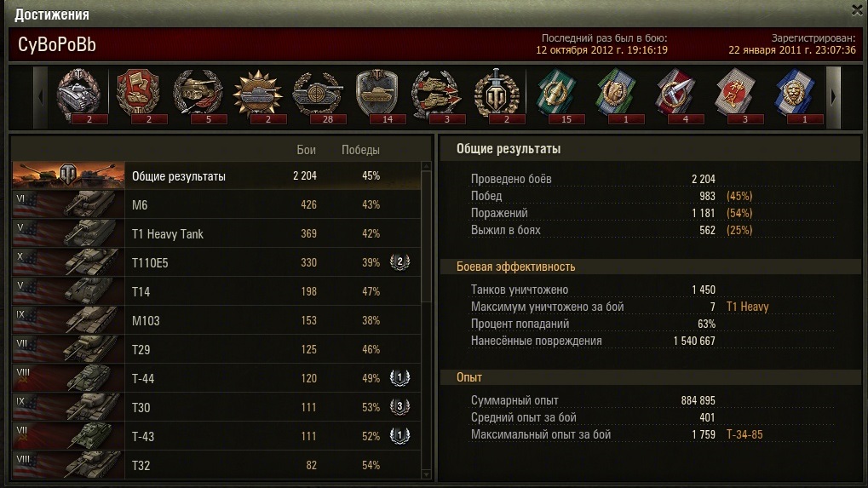Select the T-44 tank thumbnail
Viewport: 868px width, 488px height.
point(69,378)
